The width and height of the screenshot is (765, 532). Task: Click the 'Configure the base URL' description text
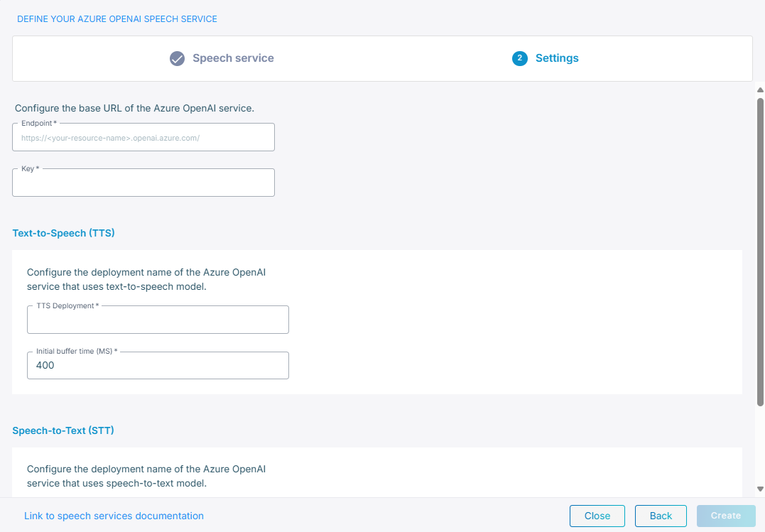(x=134, y=109)
